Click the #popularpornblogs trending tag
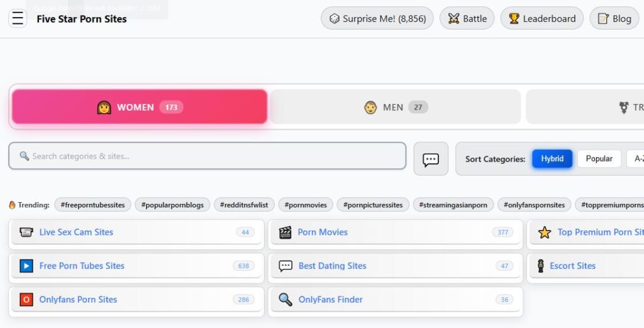The image size is (644, 328). click(172, 205)
